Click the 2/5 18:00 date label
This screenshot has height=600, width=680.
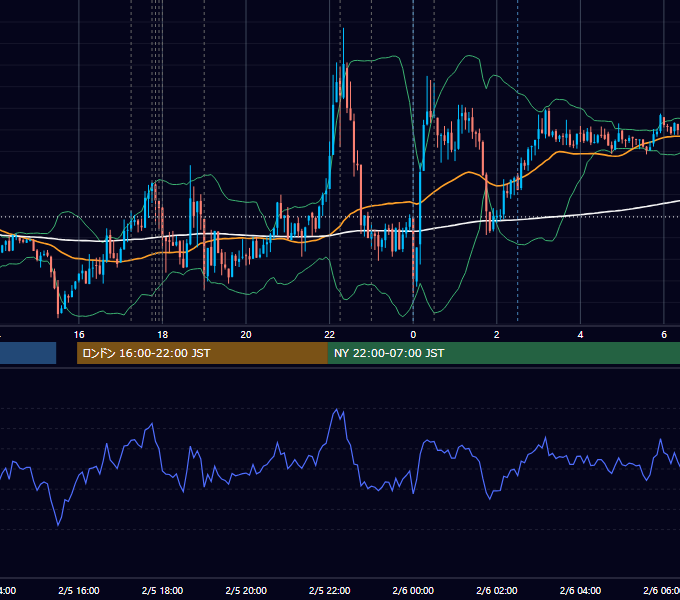tap(163, 590)
